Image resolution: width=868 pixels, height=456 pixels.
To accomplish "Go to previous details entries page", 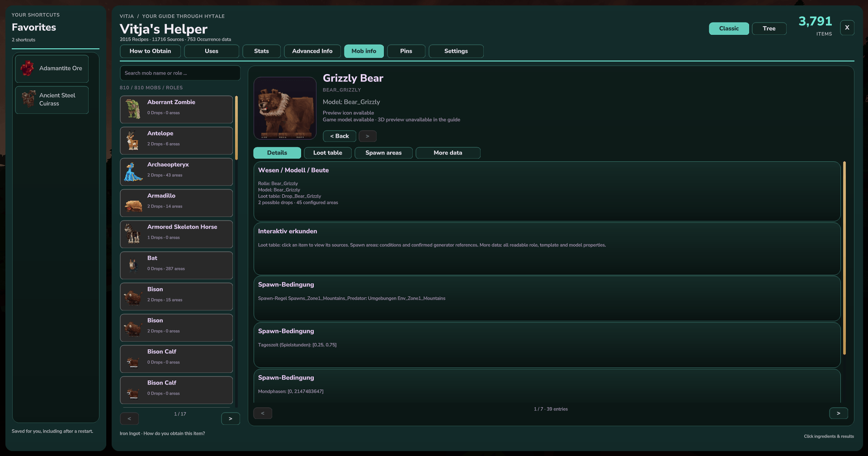I will click(x=263, y=413).
